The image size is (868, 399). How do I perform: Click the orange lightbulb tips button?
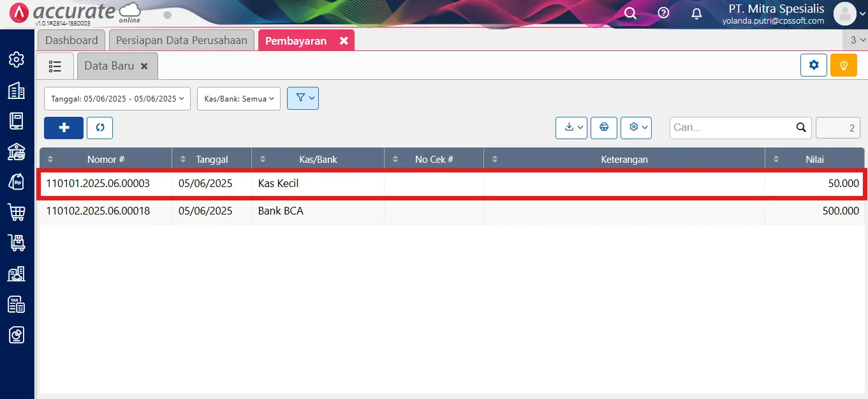[x=843, y=65]
